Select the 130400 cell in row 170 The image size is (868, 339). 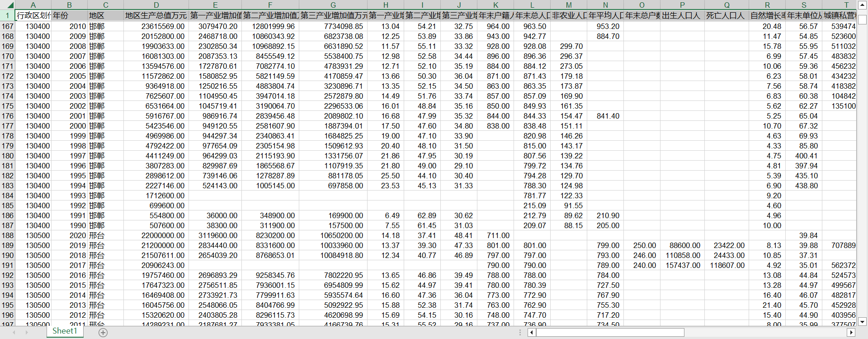coord(33,56)
